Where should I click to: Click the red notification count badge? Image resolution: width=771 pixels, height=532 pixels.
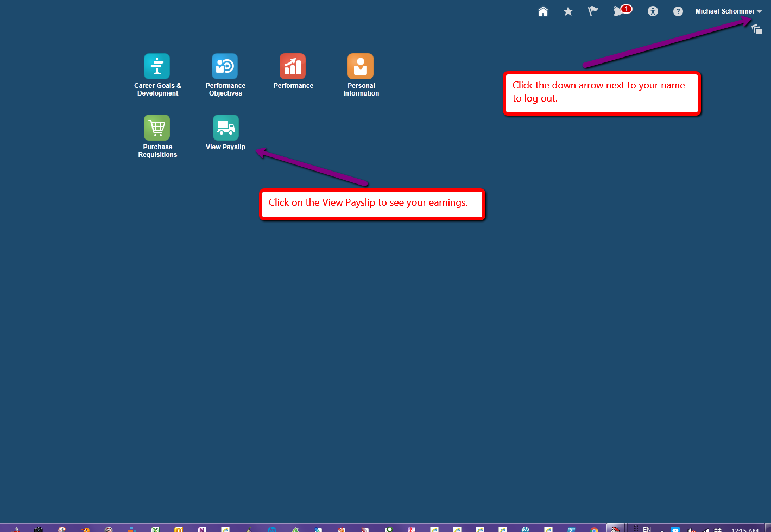[627, 9]
